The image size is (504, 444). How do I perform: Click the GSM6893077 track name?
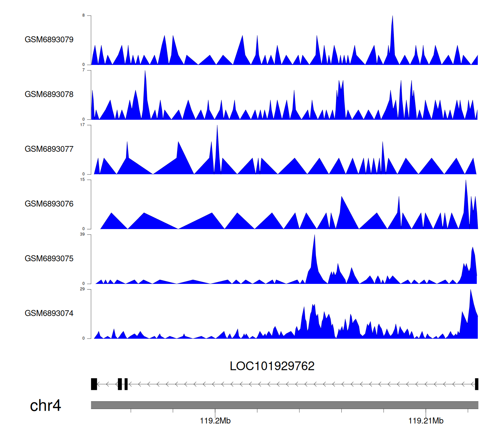click(49, 149)
